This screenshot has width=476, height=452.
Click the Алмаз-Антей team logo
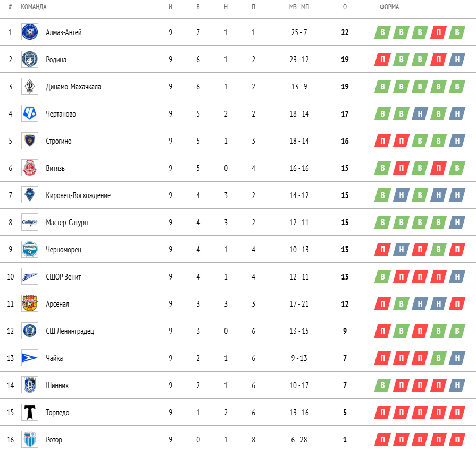click(30, 32)
